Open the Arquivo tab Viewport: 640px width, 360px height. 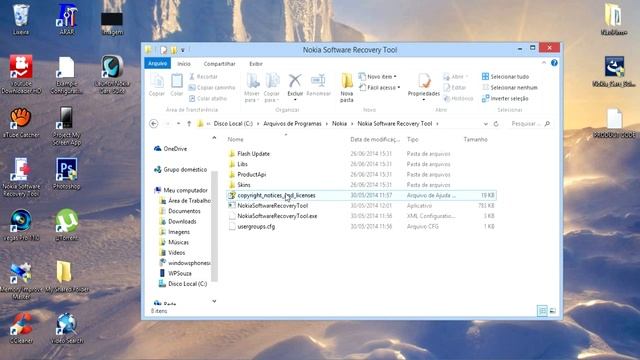click(158, 63)
